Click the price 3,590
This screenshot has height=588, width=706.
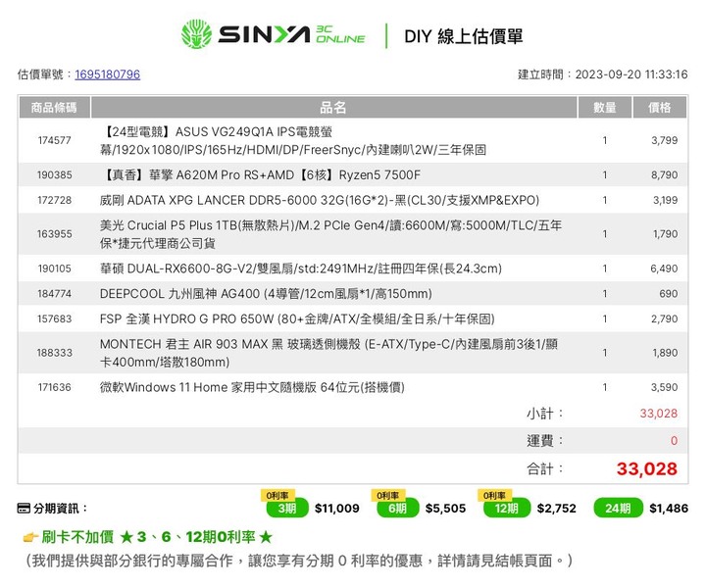pos(664,387)
